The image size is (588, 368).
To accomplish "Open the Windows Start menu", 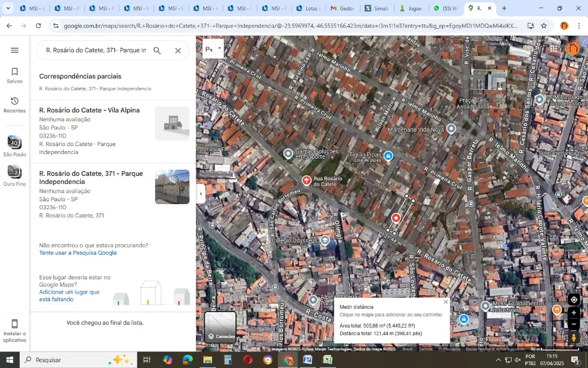I will click(9, 360).
